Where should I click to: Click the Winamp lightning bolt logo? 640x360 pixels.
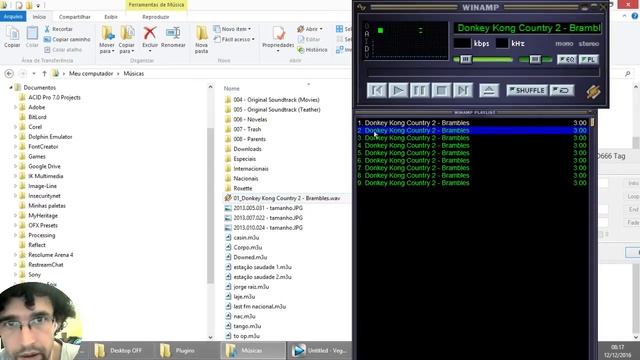pos(593,91)
